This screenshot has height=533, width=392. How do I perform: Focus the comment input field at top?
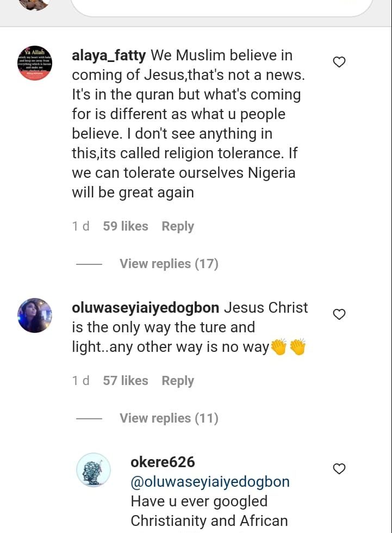(221, 8)
